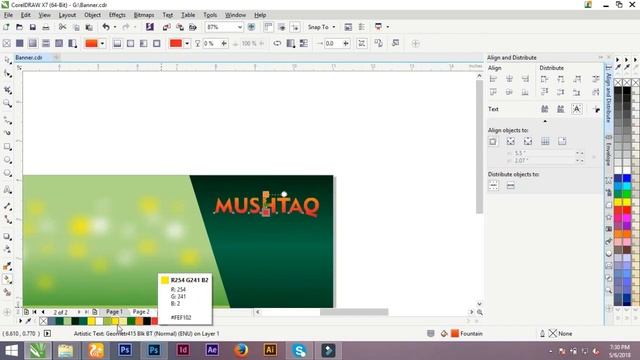Toggle Extent of Selection distribute option
The width and height of the screenshot is (640, 360).
pyautogui.click(x=493, y=186)
